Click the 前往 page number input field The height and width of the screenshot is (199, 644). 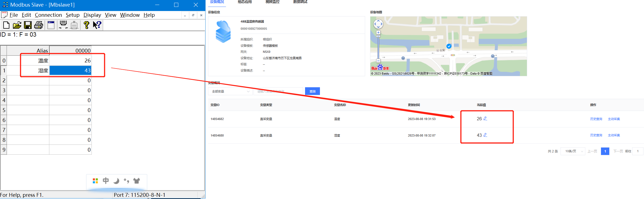pyautogui.click(x=638, y=151)
